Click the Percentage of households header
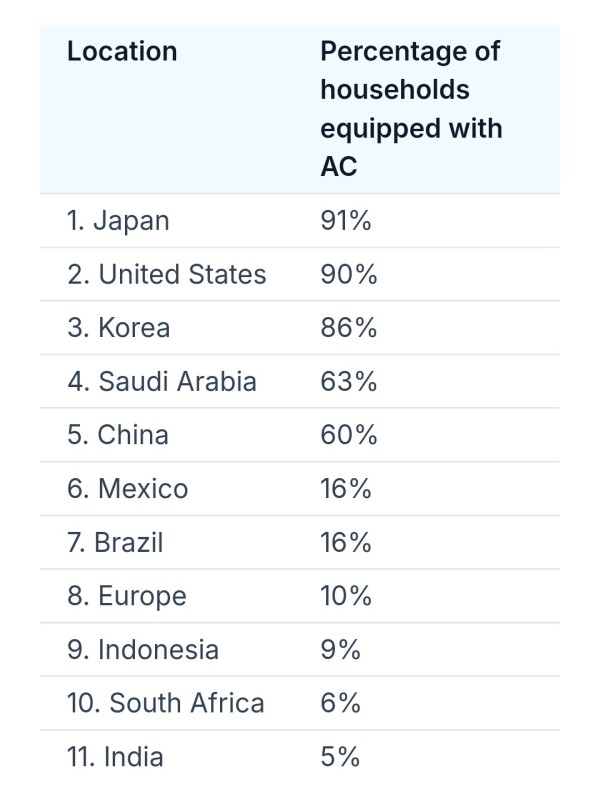The width and height of the screenshot is (600, 809). point(411,109)
